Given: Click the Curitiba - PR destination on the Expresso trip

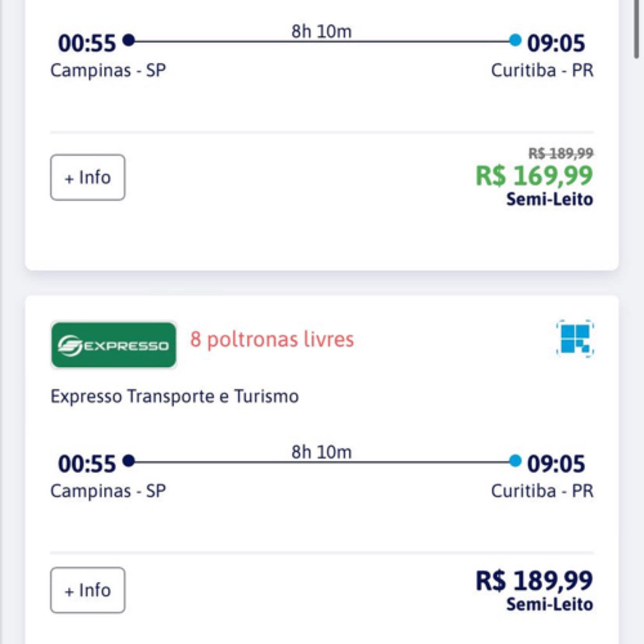Looking at the screenshot, I should [542, 491].
